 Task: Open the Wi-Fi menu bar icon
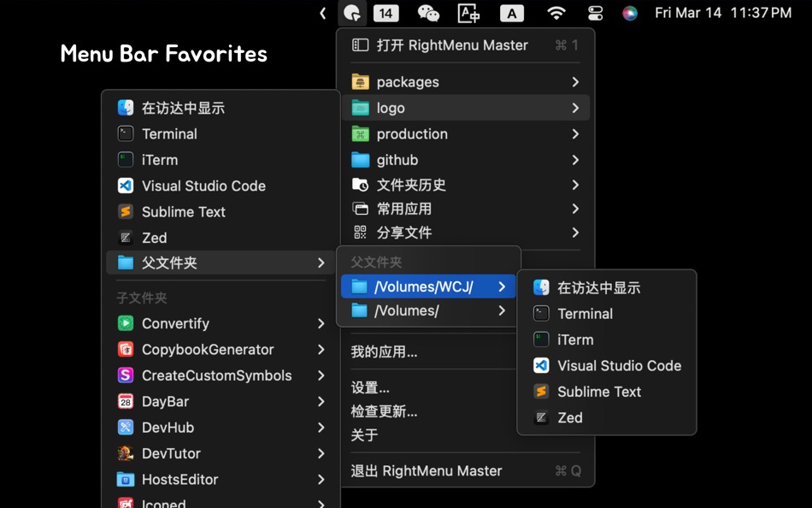pyautogui.click(x=556, y=13)
